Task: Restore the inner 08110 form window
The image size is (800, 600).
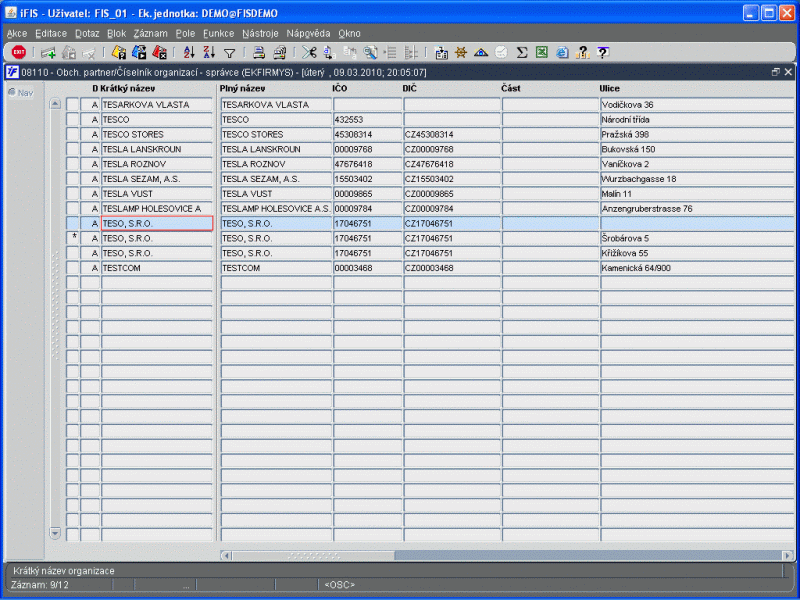Action: pyautogui.click(x=776, y=72)
